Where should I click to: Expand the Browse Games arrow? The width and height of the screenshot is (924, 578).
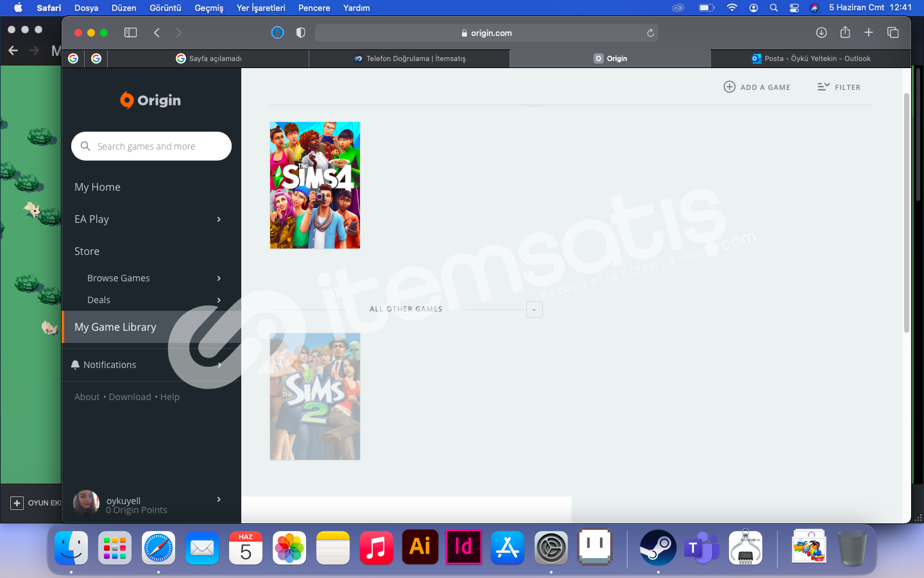[x=219, y=278]
